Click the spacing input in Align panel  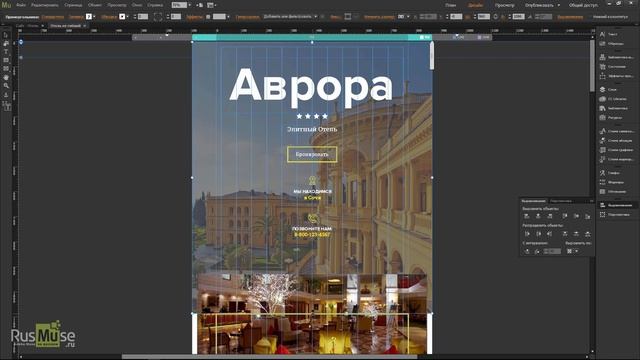tap(552, 251)
